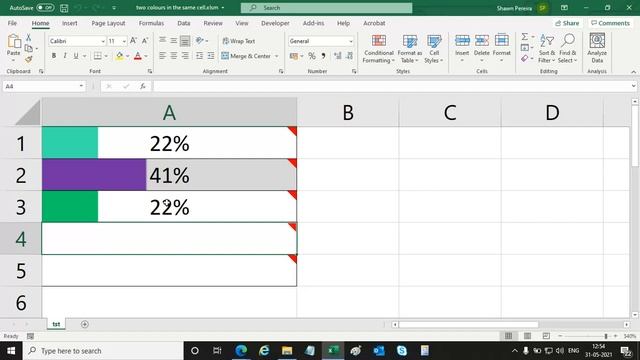
Task: Open the General number format dropdown
Action: tap(351, 41)
